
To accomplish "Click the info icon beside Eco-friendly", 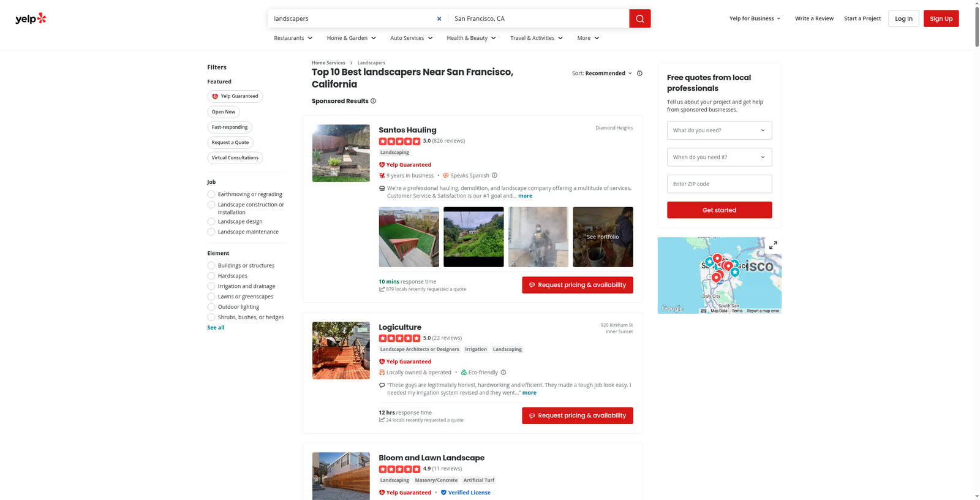I will click(x=503, y=372).
